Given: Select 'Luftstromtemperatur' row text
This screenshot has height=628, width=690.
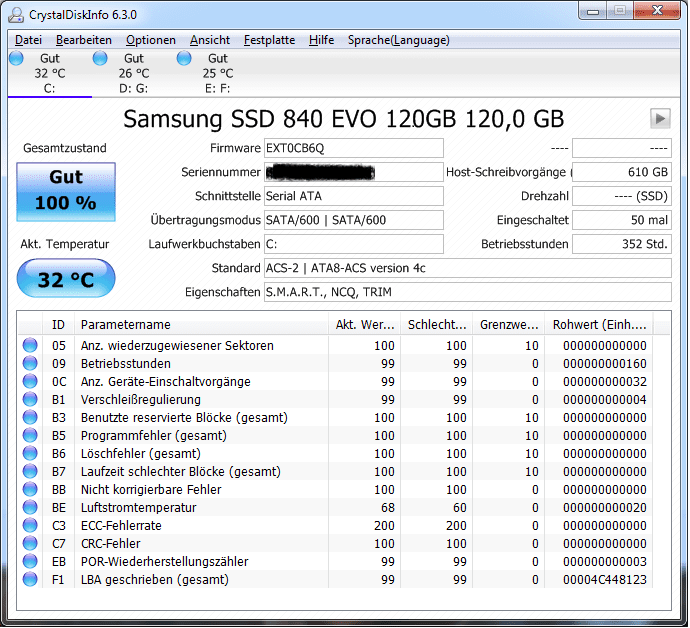Looking at the screenshot, I should [x=138, y=508].
